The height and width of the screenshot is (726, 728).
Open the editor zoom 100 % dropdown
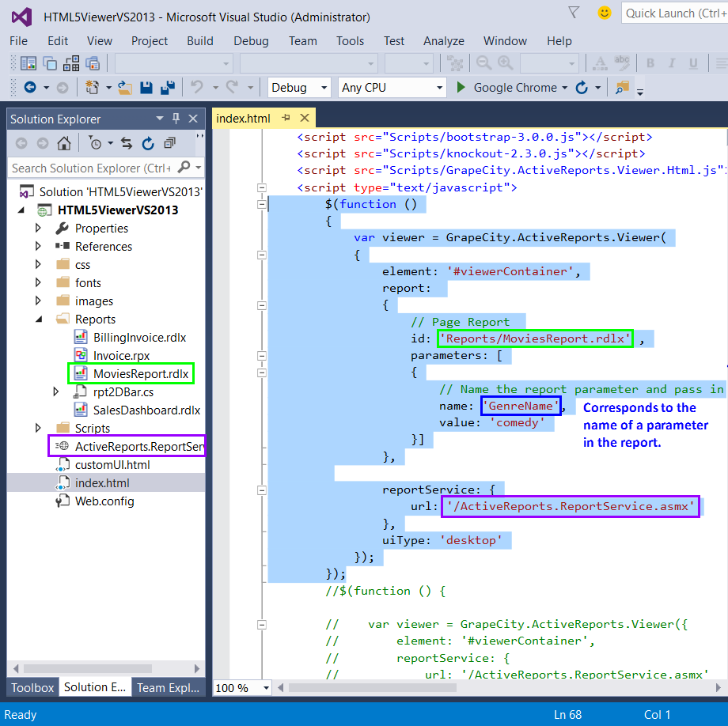(266, 687)
